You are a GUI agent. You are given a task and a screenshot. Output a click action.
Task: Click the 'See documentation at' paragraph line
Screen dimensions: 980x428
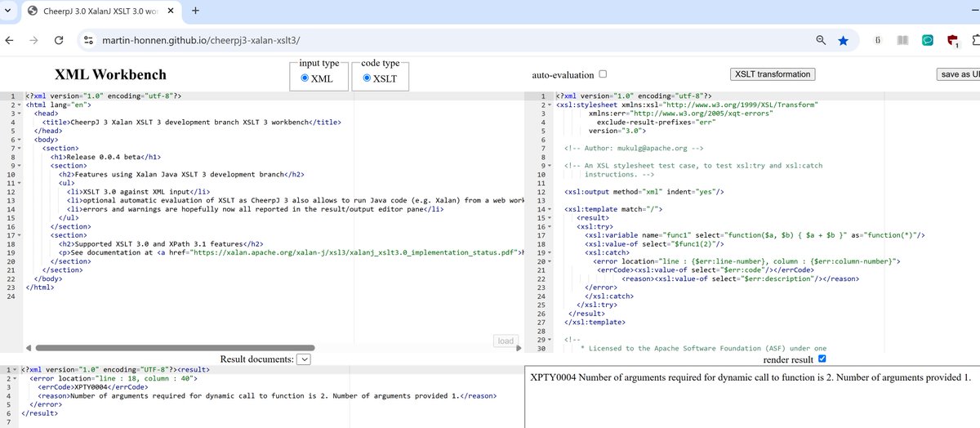pos(292,252)
